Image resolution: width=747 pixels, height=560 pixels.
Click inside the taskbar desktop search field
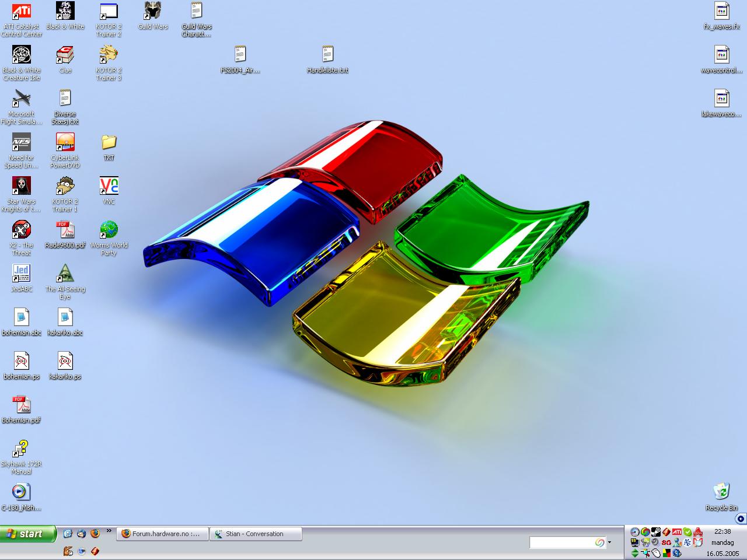click(567, 542)
